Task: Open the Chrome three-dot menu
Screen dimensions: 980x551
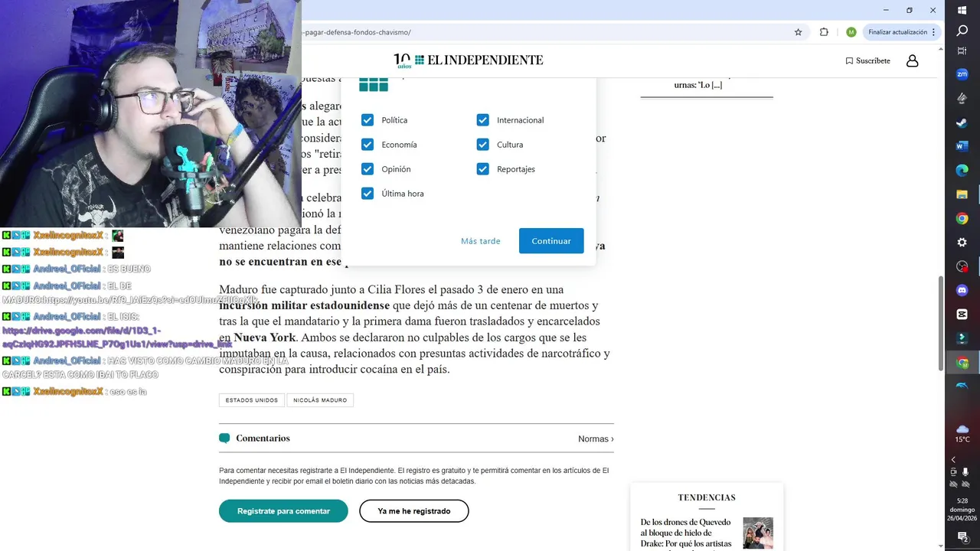Action: pos(935,32)
